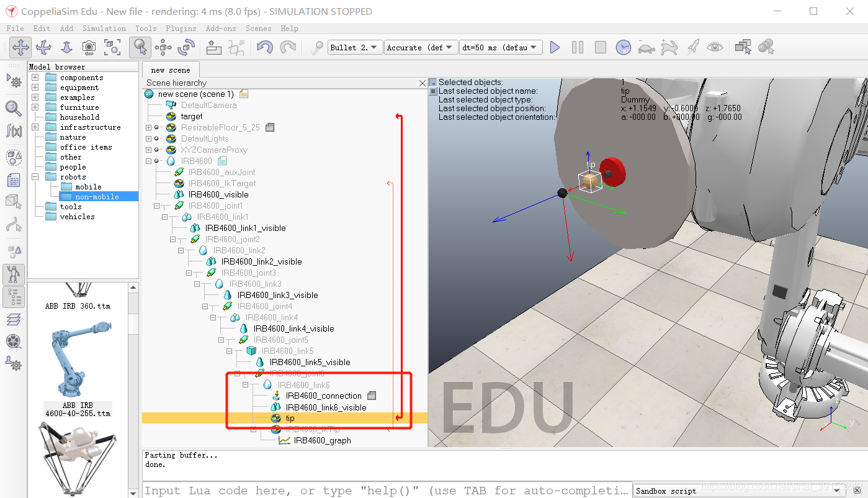868x498 pixels.
Task: Toggle scene hierarchy sidebar icon
Action: (14, 297)
